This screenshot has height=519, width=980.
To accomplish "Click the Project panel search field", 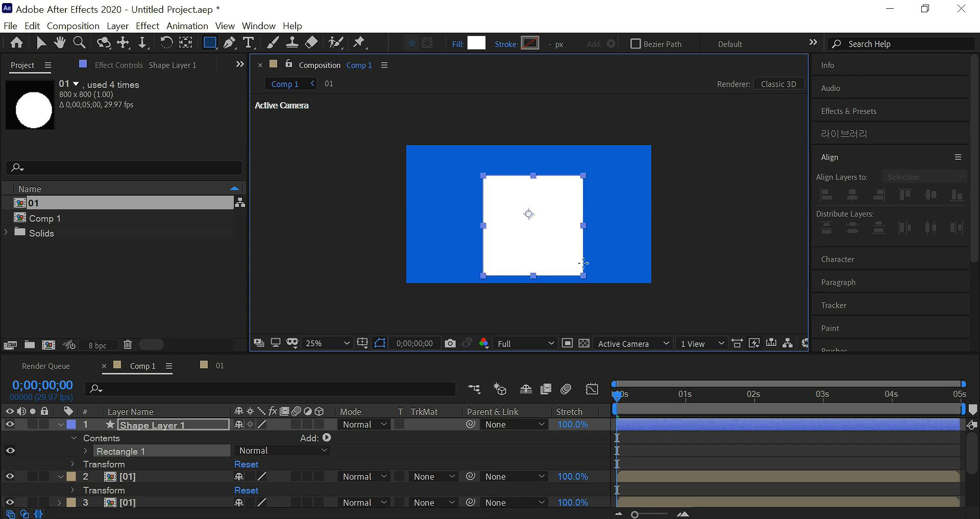I will point(124,168).
